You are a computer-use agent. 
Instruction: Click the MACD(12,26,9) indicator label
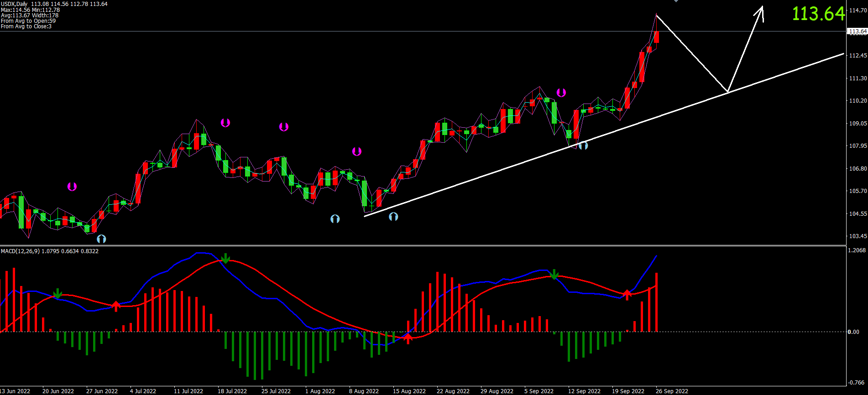point(20,251)
